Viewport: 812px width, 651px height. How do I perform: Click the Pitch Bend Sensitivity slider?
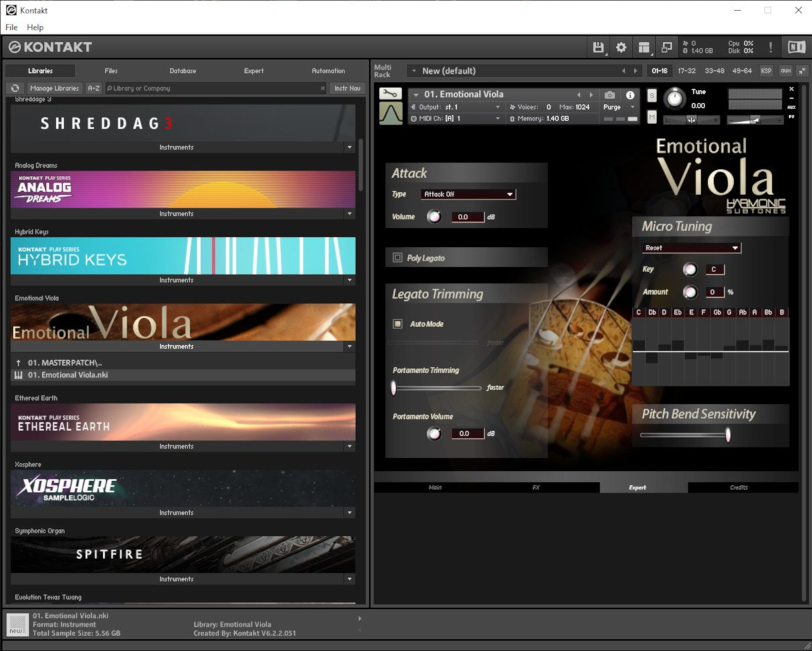pyautogui.click(x=684, y=434)
